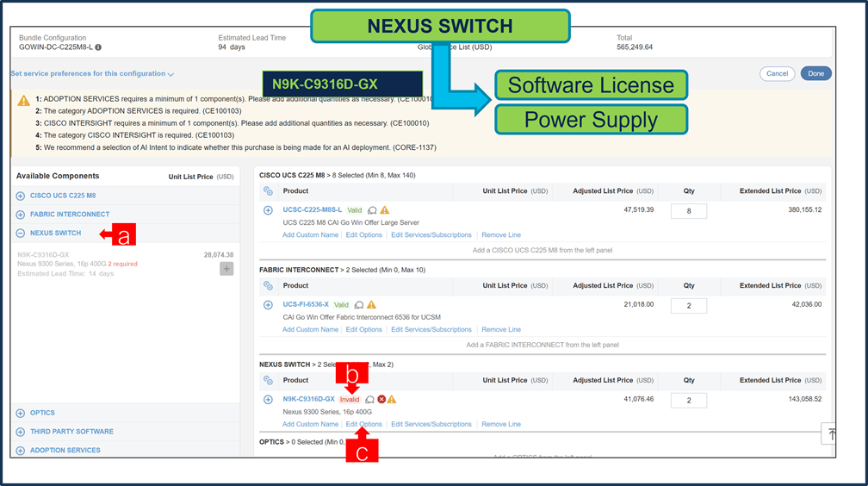Expand the UCSC-C225-M8S-L product row
Viewport: 868px width, 486px height.
[268, 210]
